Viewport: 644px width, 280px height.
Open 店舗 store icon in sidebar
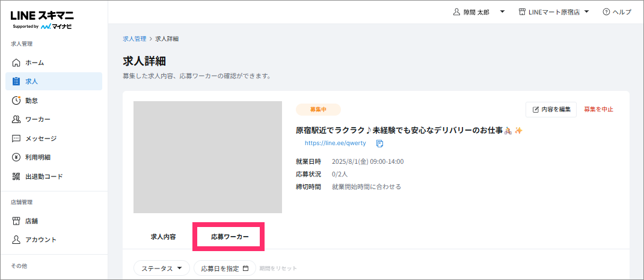pos(16,221)
